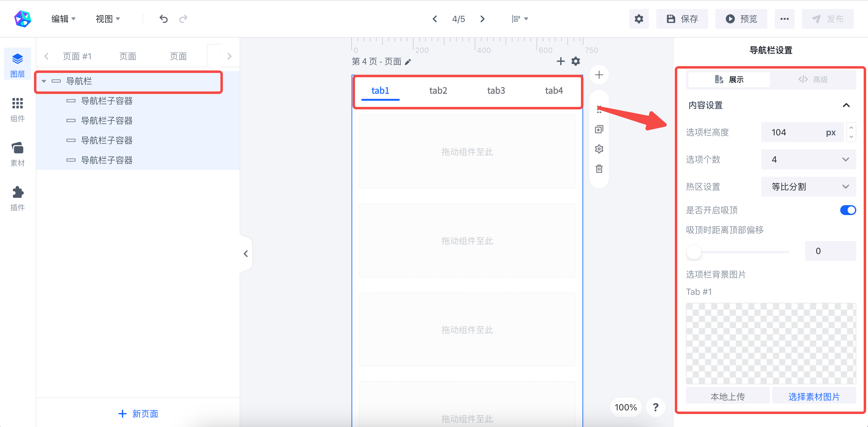
Task: Collapse the 导航栏 layer tree
Action: [44, 81]
